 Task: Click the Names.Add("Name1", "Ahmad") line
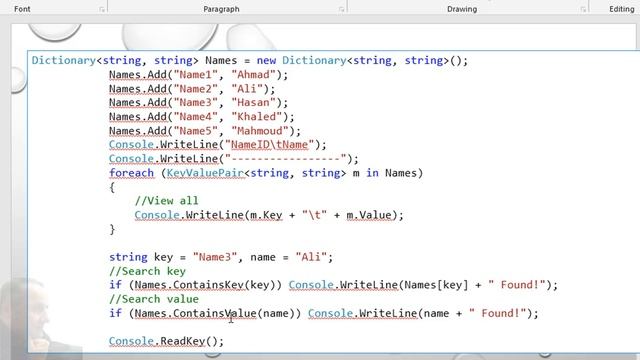coord(198,75)
